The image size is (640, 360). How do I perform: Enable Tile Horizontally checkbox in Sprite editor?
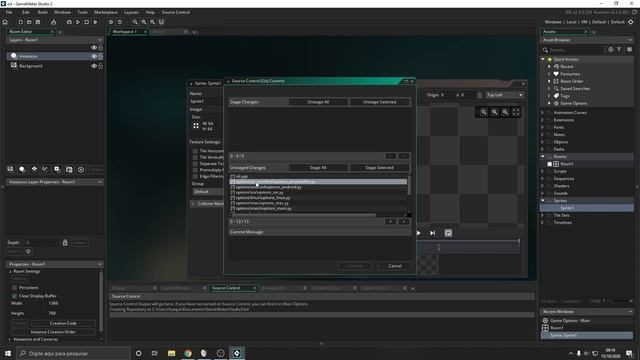coord(195,151)
